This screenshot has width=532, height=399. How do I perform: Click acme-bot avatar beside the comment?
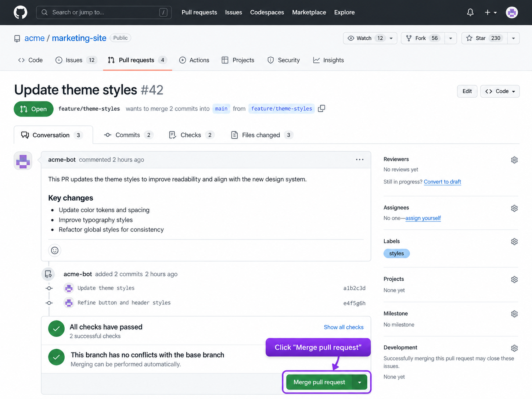click(x=23, y=161)
